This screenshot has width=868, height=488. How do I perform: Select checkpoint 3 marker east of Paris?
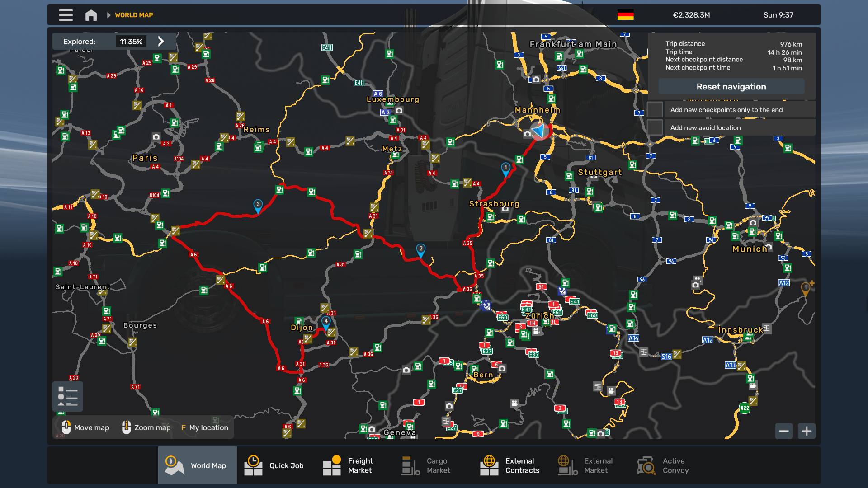point(258,206)
